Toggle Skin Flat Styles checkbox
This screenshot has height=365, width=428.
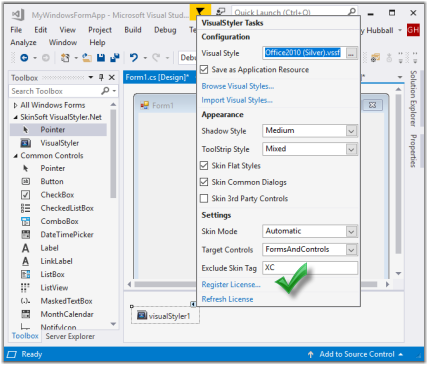coord(204,165)
